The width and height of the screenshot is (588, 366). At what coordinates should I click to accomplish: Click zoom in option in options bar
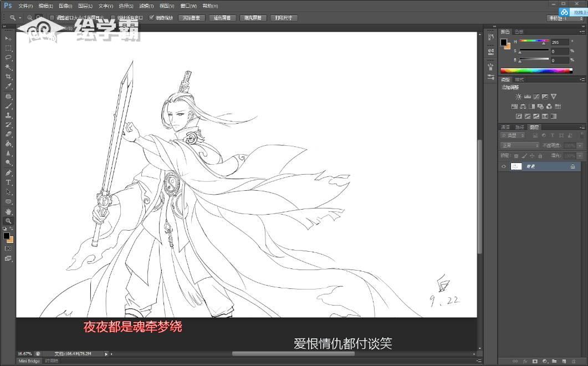[29, 18]
